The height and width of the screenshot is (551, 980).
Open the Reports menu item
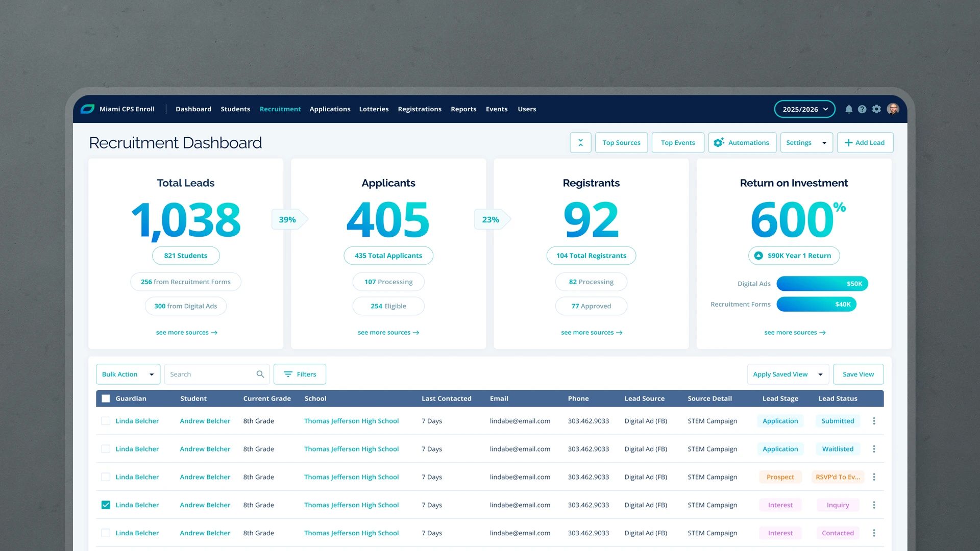coord(463,109)
